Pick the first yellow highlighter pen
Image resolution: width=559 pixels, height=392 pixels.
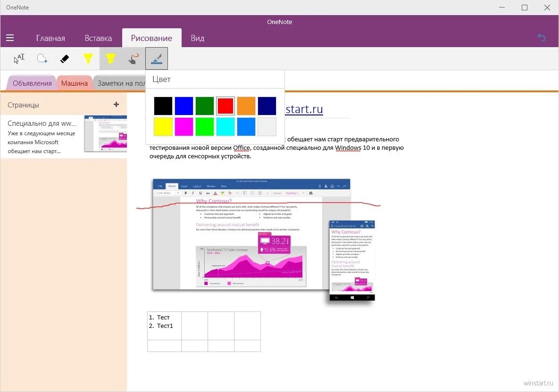(88, 58)
